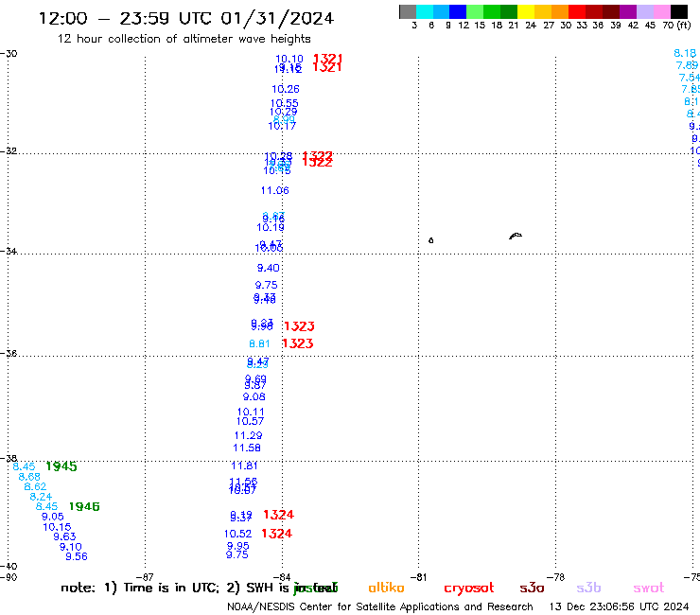Image resolution: width=700 pixels, height=615 pixels.
Task: Click the gray swatch in the color scale
Action: point(408,11)
